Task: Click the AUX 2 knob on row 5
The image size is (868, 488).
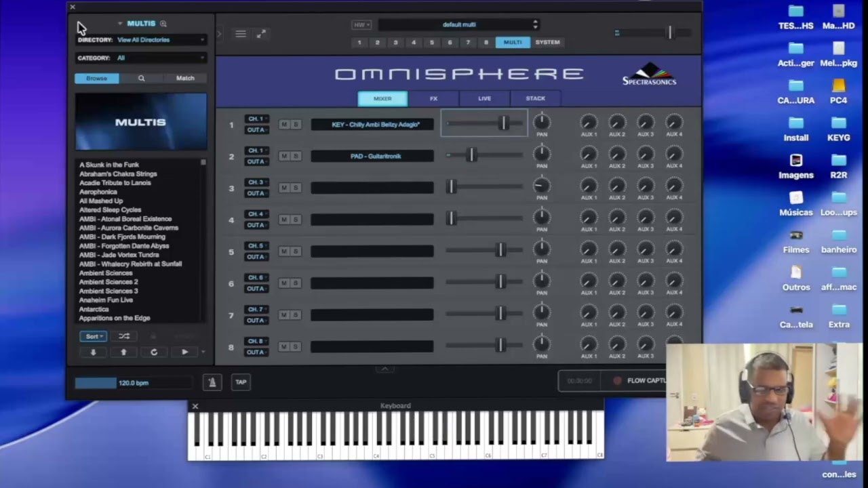Action: (x=617, y=249)
